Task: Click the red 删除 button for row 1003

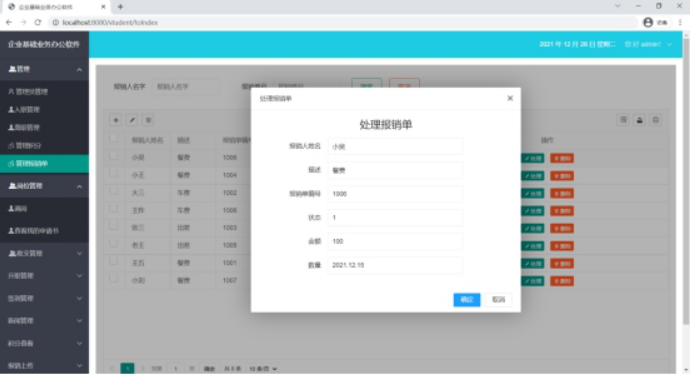Action: click(x=562, y=228)
